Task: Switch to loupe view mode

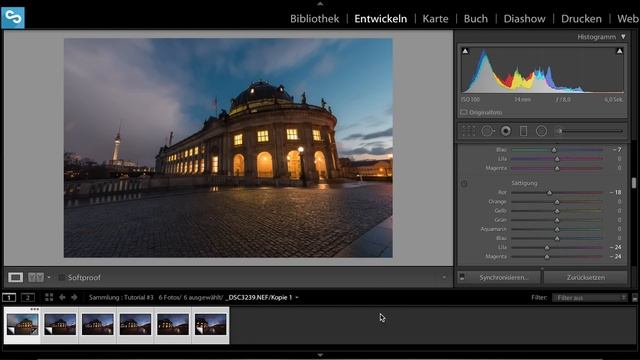Action: (x=16, y=278)
